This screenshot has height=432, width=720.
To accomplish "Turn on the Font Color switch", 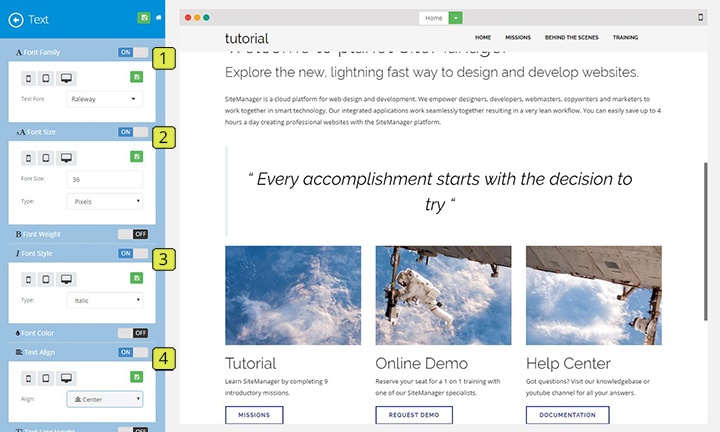I will (x=133, y=333).
